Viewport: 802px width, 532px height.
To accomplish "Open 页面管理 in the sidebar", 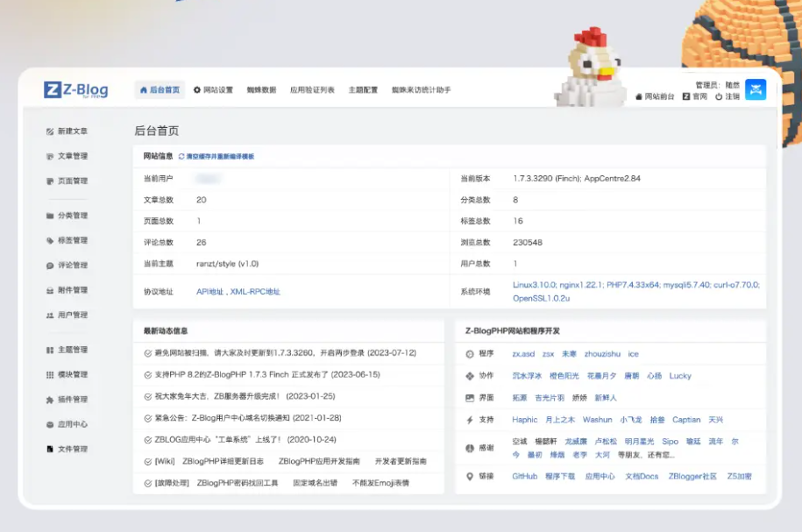I will 67,181.
